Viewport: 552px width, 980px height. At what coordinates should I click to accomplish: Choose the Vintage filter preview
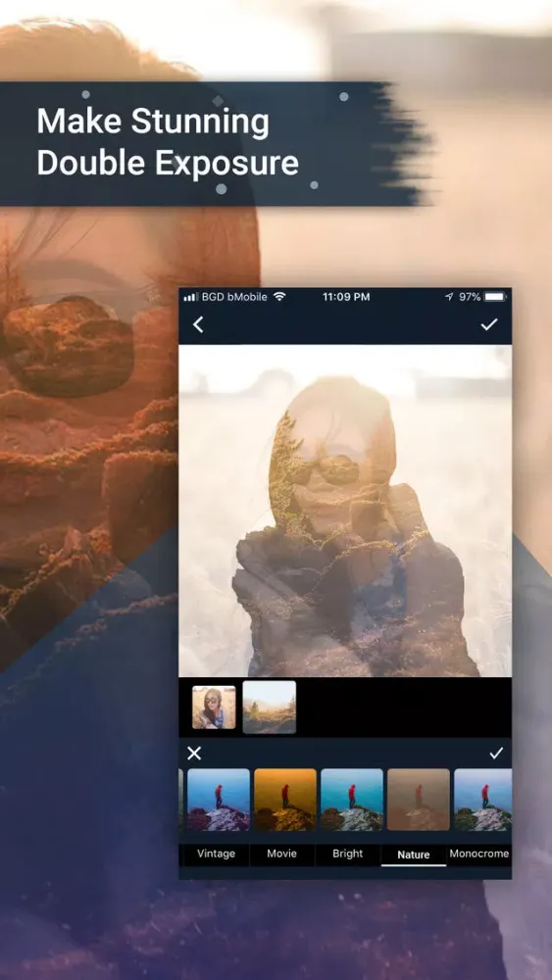pos(219,800)
